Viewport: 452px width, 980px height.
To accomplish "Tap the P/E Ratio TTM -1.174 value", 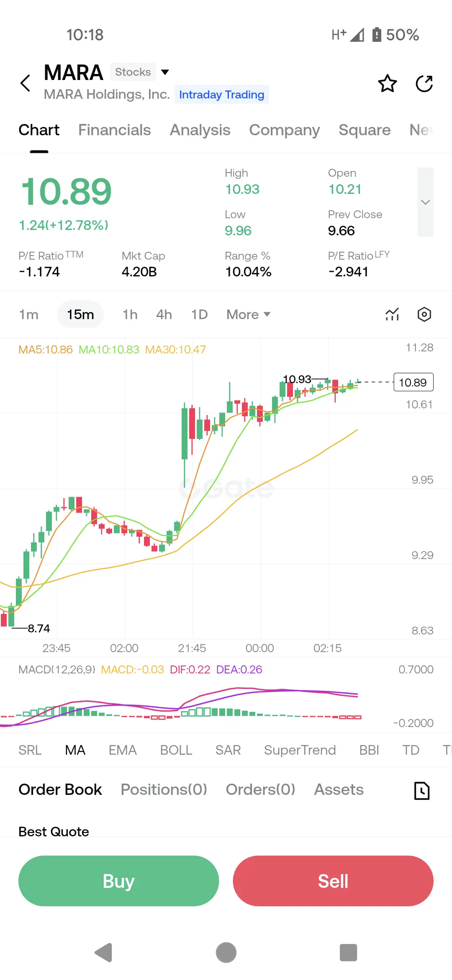I will (x=39, y=272).
